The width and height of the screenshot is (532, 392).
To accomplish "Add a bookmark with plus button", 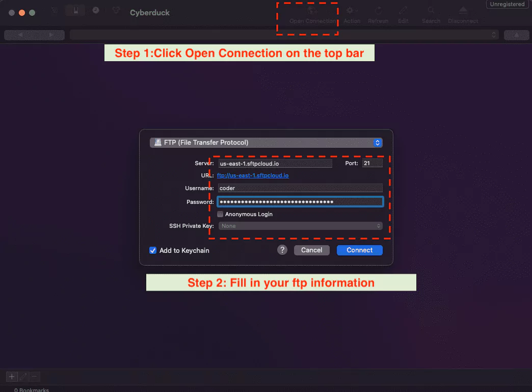I will click(x=12, y=377).
